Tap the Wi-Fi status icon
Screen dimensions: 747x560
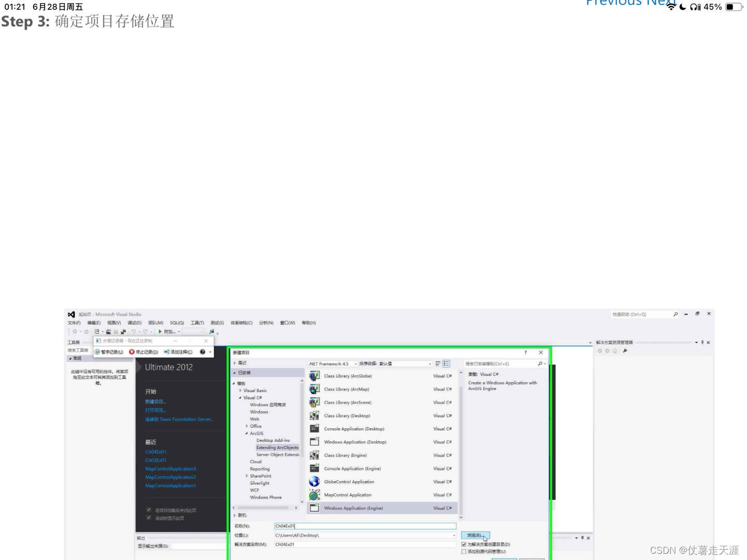click(671, 7)
